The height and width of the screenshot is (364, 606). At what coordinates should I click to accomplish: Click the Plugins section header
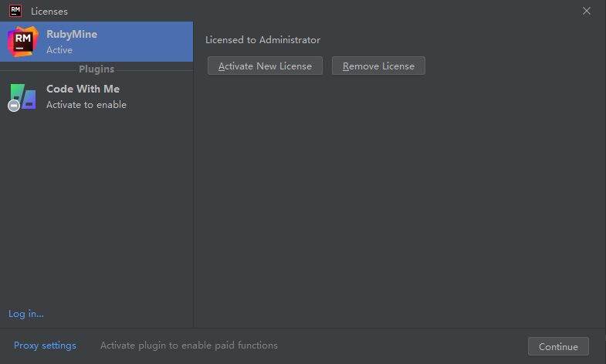pyautogui.click(x=96, y=69)
